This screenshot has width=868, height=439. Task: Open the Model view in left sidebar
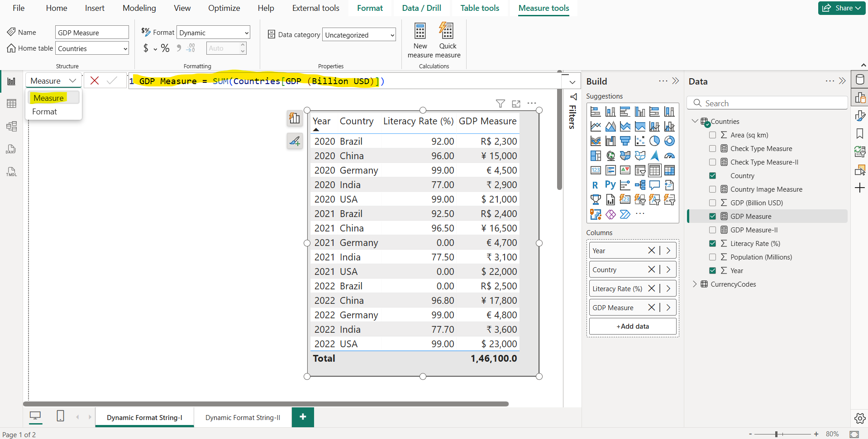[12, 126]
